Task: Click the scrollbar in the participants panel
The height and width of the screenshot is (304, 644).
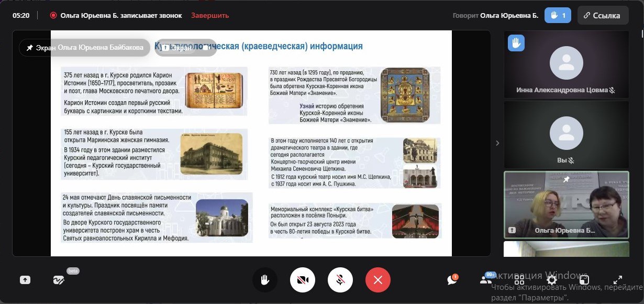Action: [x=641, y=34]
